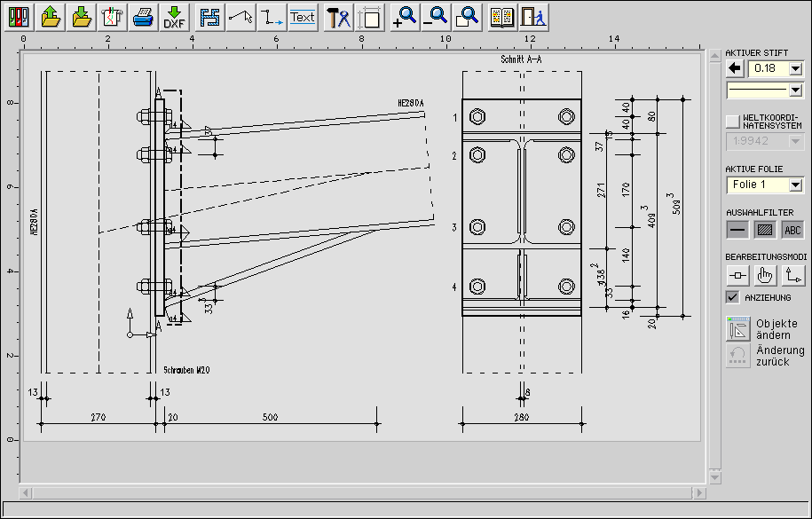Click the zoom in magnifier icon
The width and height of the screenshot is (812, 519).
(404, 16)
